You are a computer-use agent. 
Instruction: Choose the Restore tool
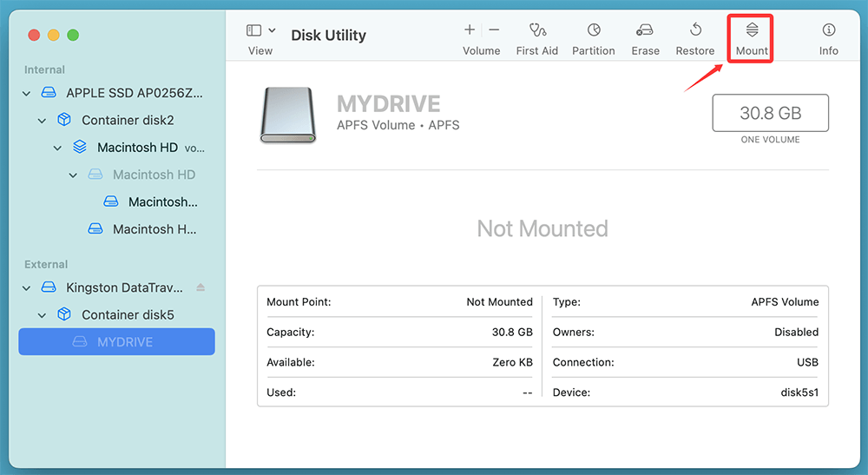(x=695, y=39)
